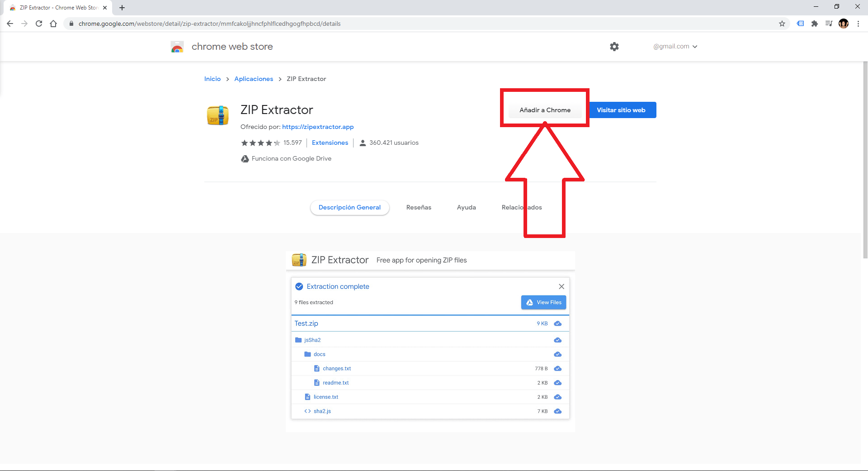The image size is (868, 471).
Task: Click the Extensiones category link
Action: (x=330, y=143)
